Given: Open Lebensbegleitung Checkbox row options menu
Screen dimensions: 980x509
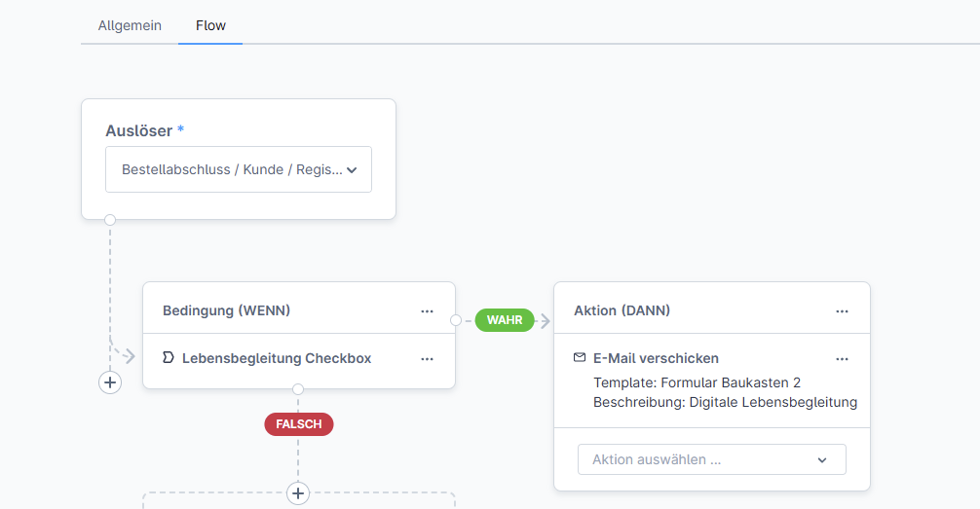Looking at the screenshot, I should [x=427, y=358].
